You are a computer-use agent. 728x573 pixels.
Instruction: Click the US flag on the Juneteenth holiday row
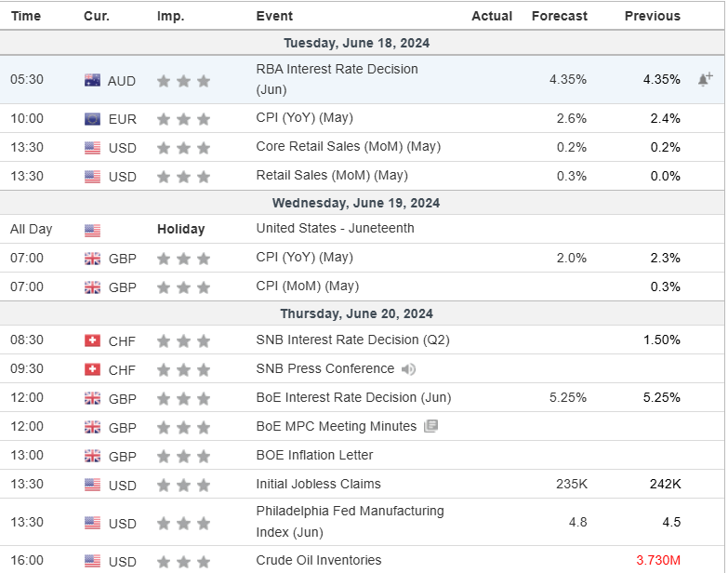point(93,230)
